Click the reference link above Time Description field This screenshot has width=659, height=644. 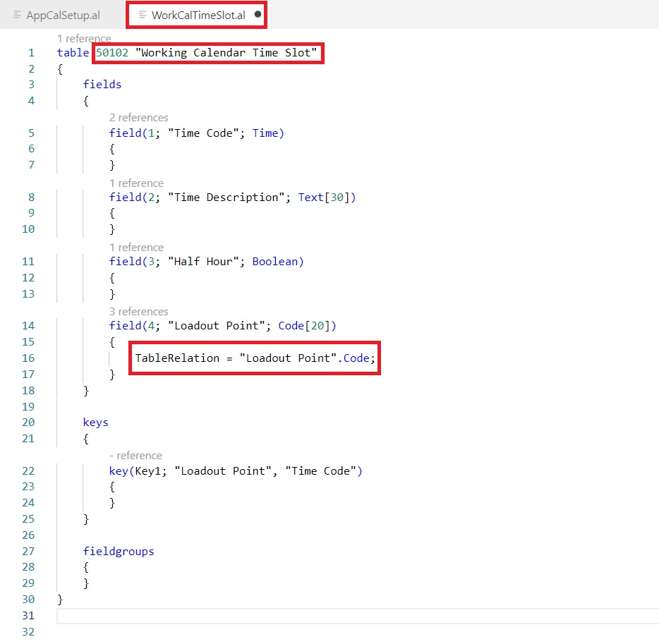136,183
